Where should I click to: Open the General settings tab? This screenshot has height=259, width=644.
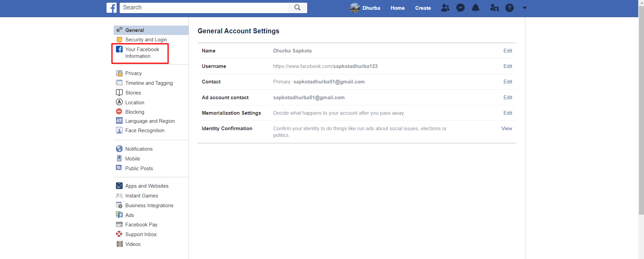point(151,30)
